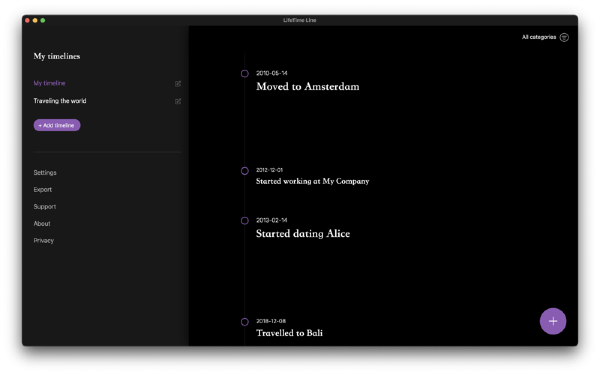Add a new event with plus button
This screenshot has height=375, width=600.
click(553, 321)
